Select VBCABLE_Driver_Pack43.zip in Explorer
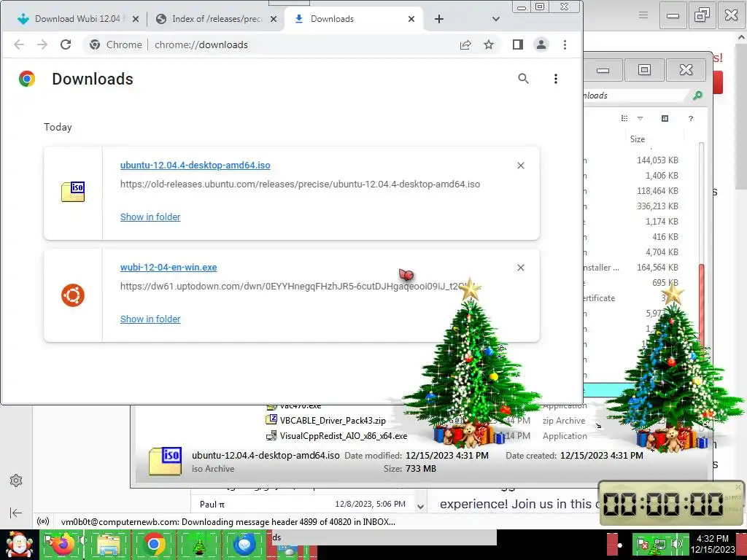 pos(333,421)
